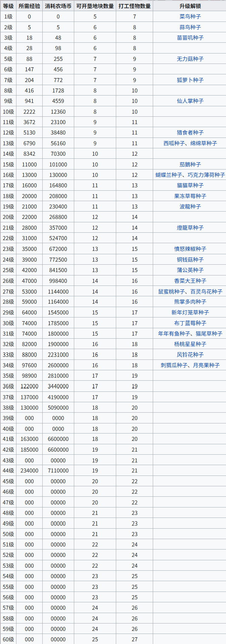The height and width of the screenshot is (644, 226).
Task: Follow the 燈籠草种子 link
Action: [x=190, y=228]
